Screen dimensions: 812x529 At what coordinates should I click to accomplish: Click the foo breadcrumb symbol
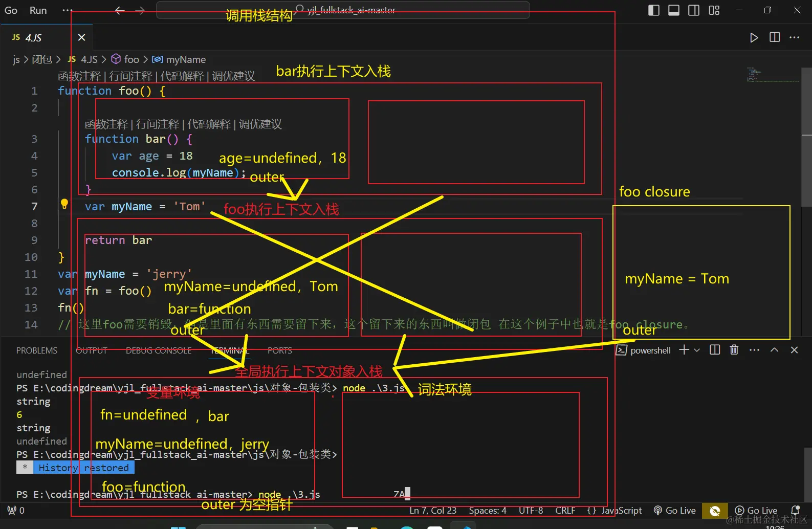(126, 59)
